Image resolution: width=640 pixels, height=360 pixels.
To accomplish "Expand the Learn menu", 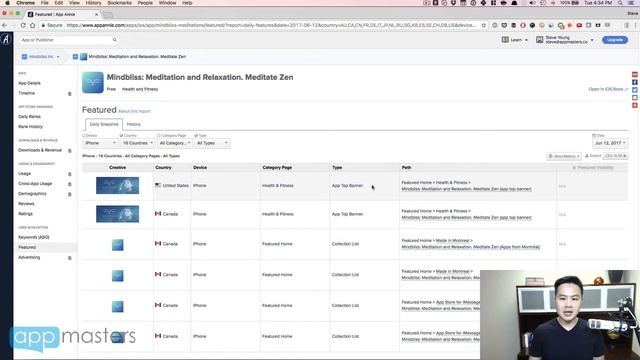I will click(x=515, y=40).
